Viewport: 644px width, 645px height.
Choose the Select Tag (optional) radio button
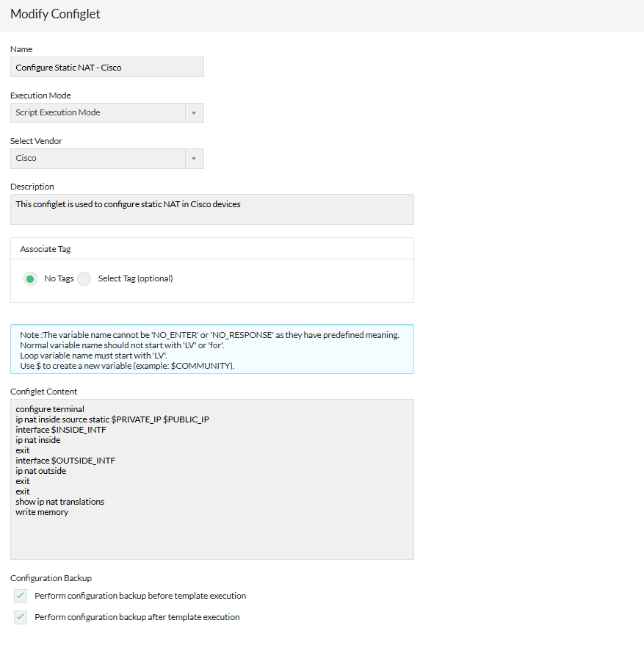[84, 279]
